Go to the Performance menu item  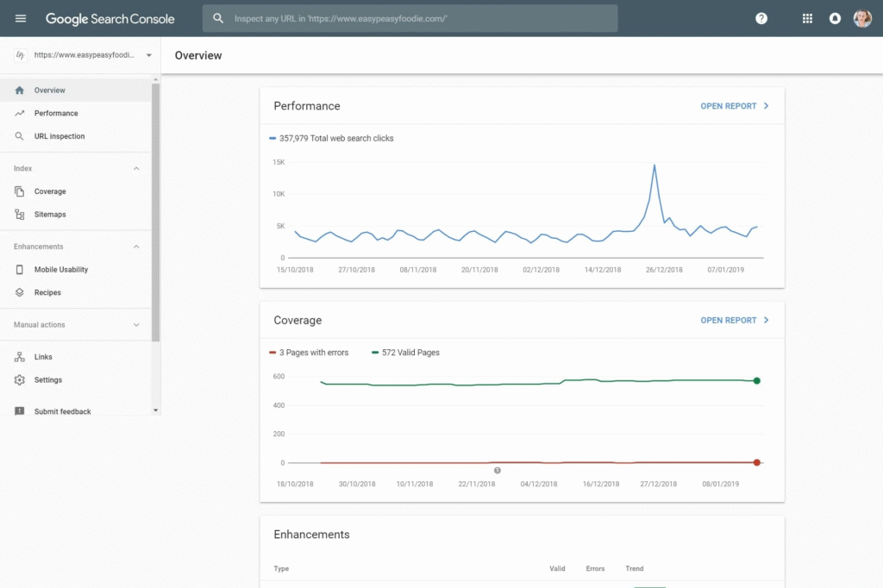point(56,114)
